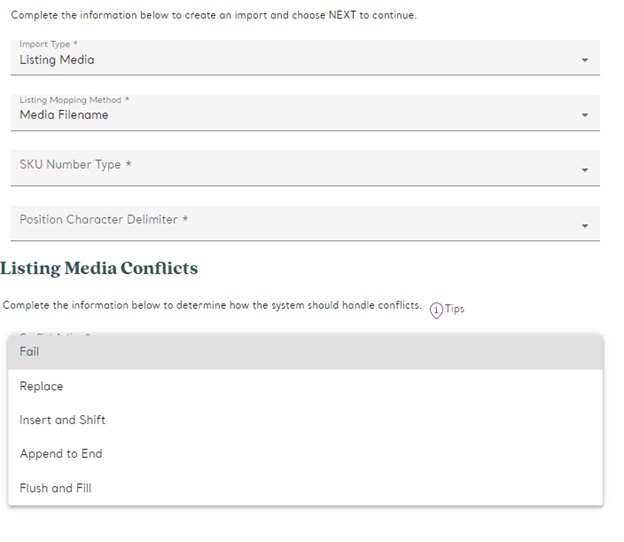Open the Import Type field
This screenshot has width=624, height=542.
(300, 58)
